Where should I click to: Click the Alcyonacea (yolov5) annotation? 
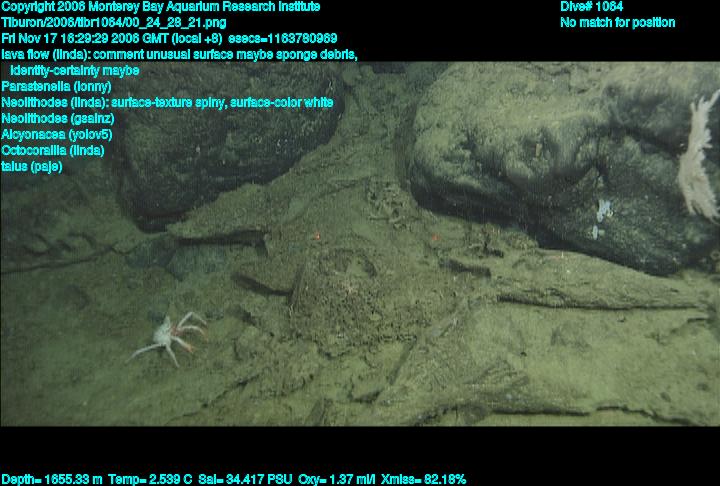(x=56, y=134)
